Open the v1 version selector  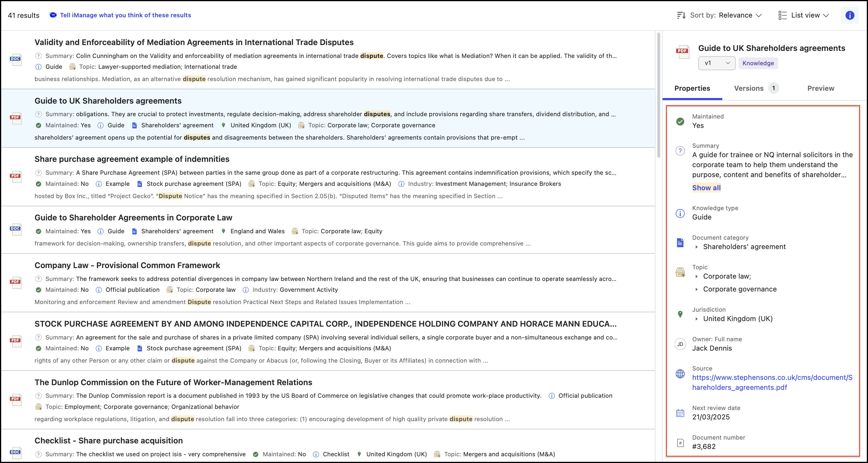[x=716, y=63]
